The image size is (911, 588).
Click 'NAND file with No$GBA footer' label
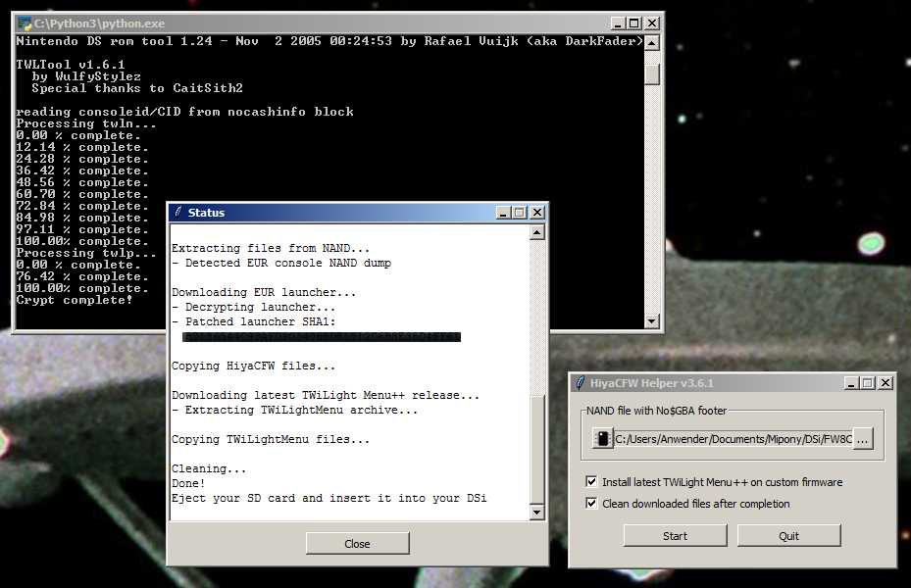656,411
